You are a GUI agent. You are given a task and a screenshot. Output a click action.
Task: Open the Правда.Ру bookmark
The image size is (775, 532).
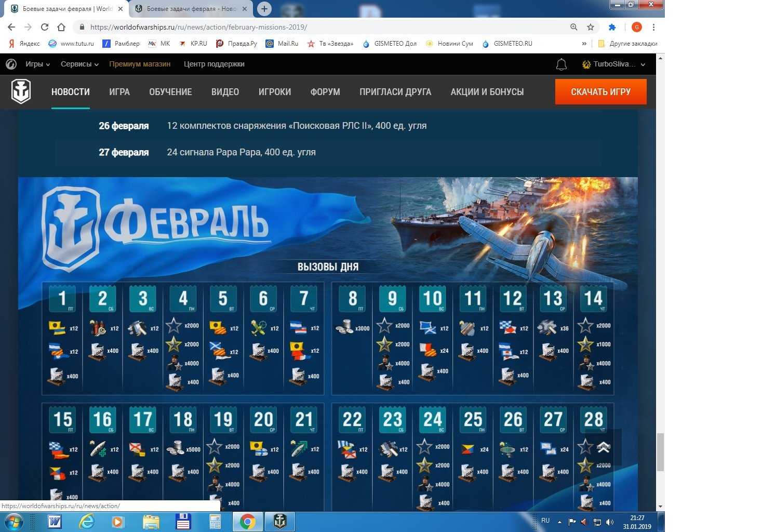(237, 44)
